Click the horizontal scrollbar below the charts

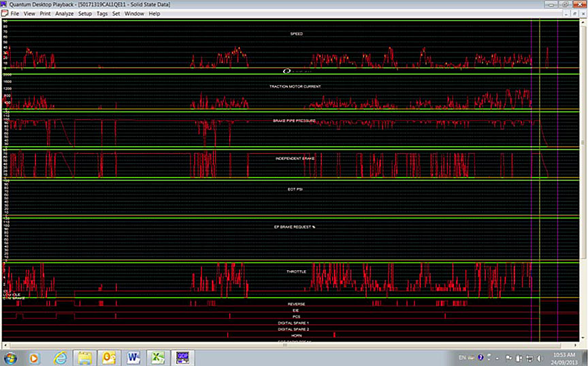pos(284,345)
